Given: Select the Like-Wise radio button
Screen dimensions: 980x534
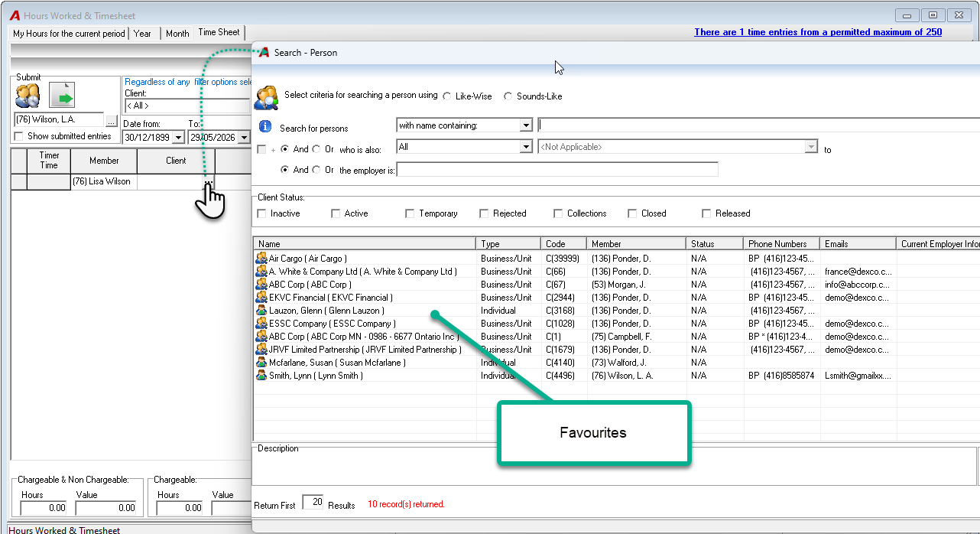Looking at the screenshot, I should [x=446, y=96].
